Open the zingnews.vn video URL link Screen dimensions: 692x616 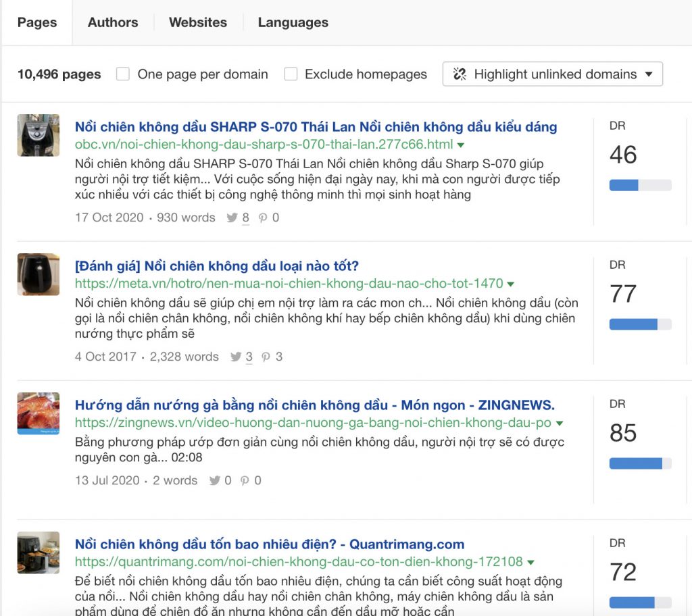coord(313,422)
